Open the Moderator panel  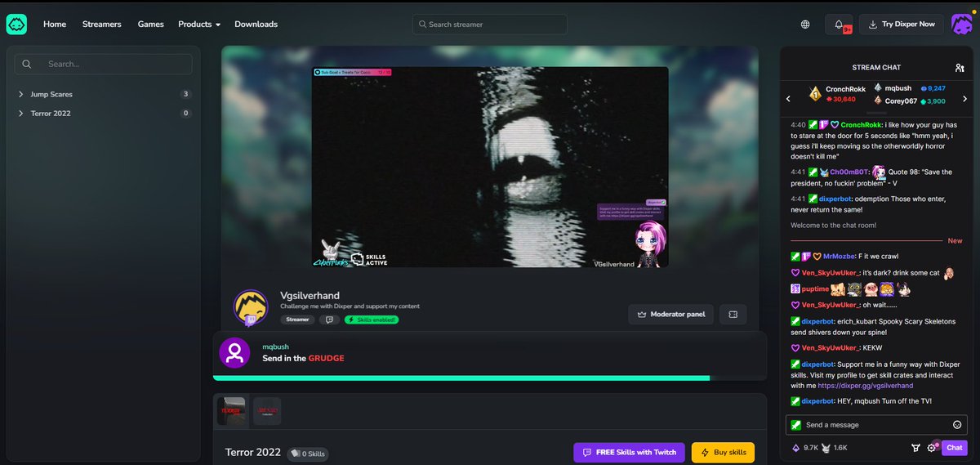[x=672, y=314]
